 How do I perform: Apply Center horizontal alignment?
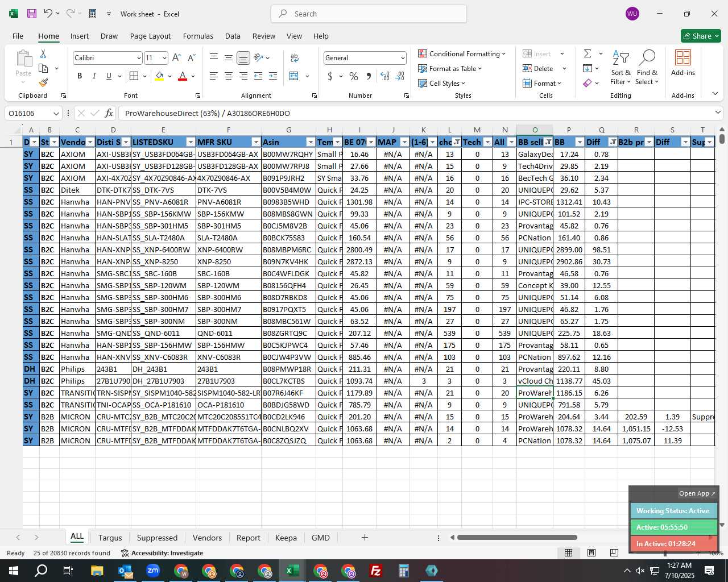[229, 76]
